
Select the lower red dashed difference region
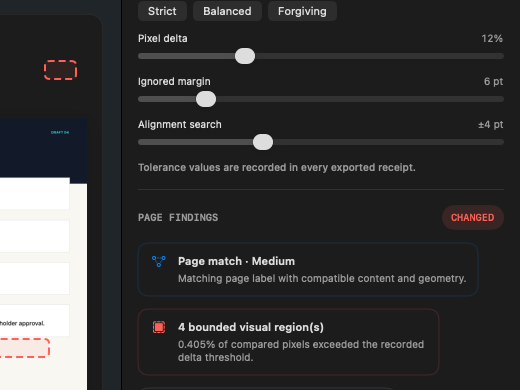(x=24, y=348)
